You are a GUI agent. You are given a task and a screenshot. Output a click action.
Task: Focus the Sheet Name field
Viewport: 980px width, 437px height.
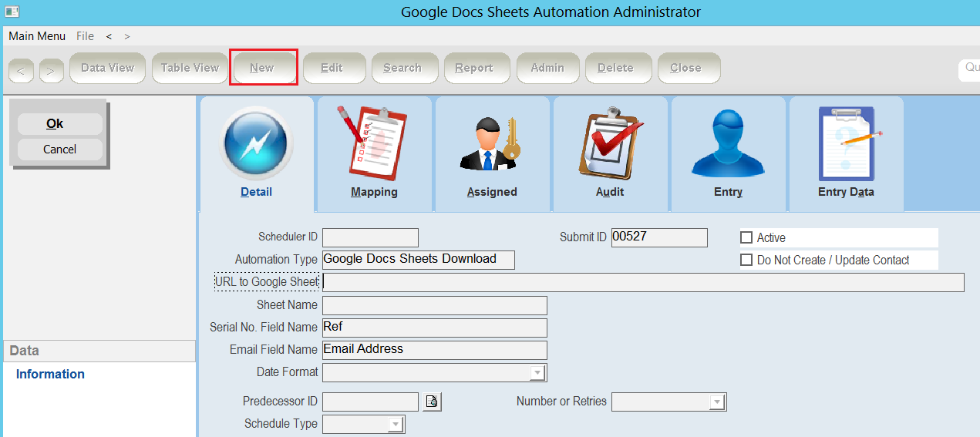[435, 305]
